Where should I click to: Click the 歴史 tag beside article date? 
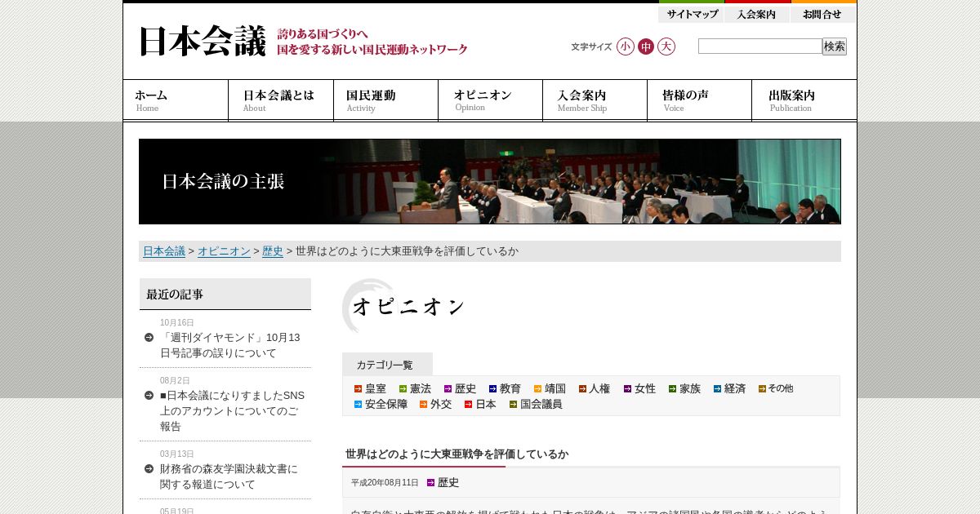coord(448,483)
